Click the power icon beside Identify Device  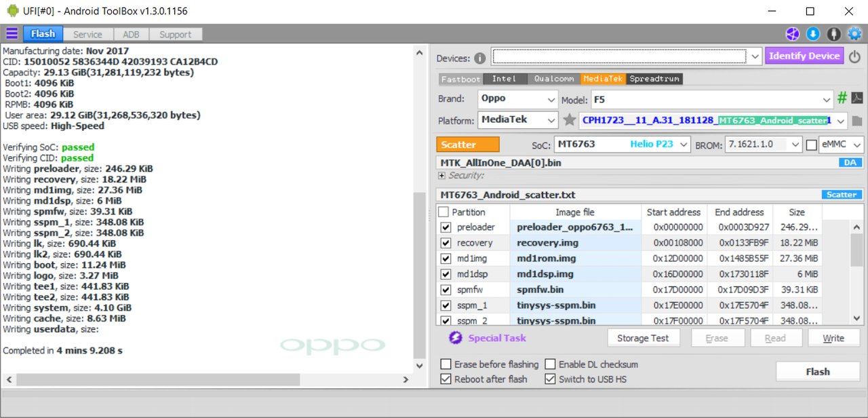855,58
